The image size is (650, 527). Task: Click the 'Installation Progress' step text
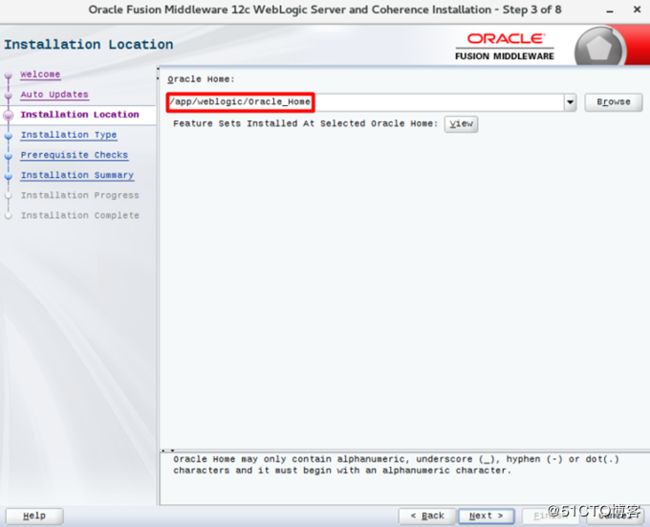[x=80, y=195]
